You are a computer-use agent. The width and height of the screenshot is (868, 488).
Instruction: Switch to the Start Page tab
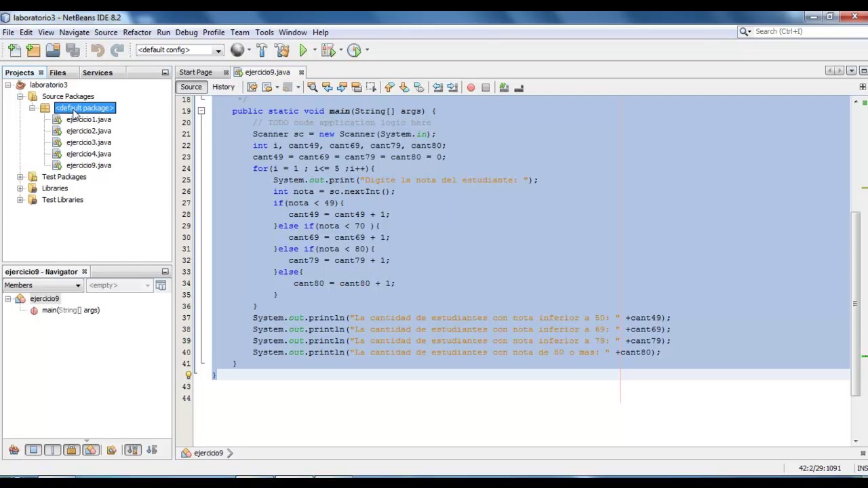coord(195,73)
